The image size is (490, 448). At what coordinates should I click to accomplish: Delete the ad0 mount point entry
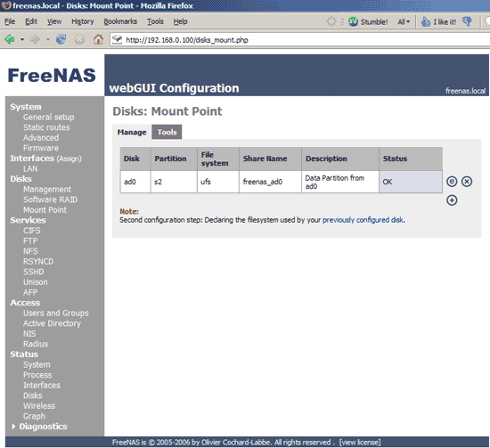click(x=467, y=182)
